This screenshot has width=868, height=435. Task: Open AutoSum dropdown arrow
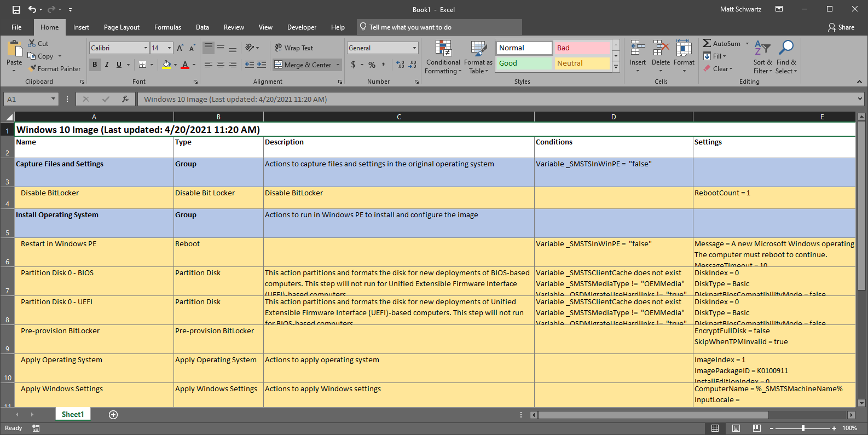click(x=747, y=43)
